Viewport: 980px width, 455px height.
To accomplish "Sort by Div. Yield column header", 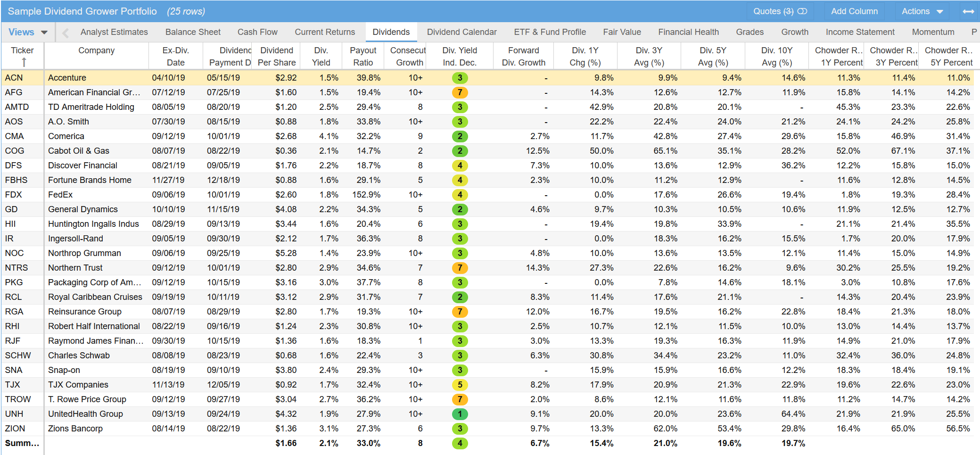I will point(321,56).
